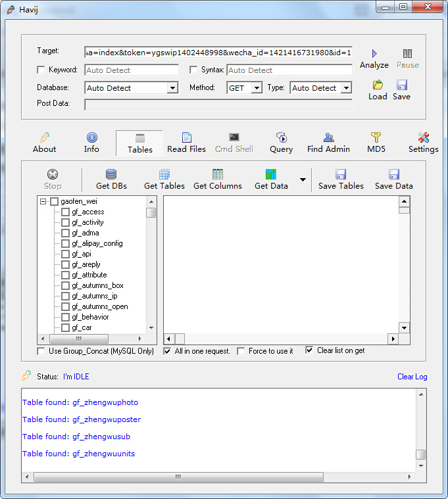Click the Havij title bar app icon

pos(11,10)
